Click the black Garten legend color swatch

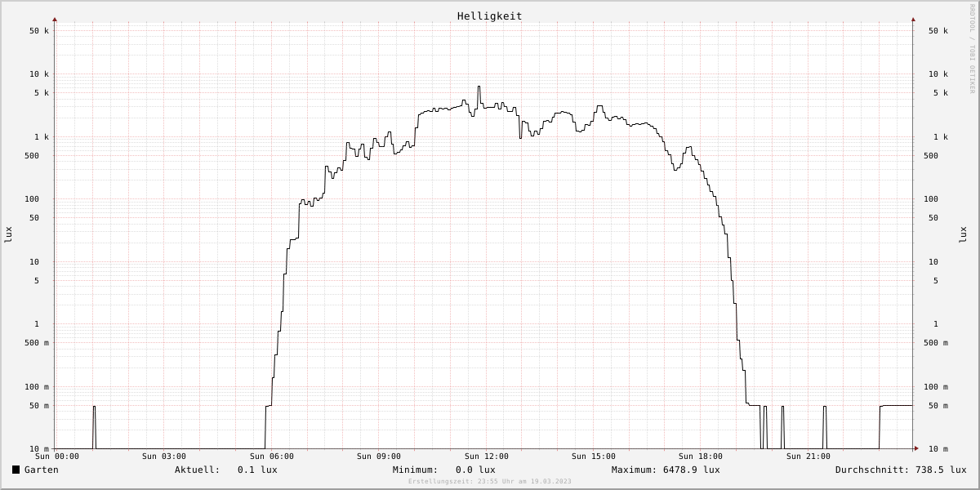pyautogui.click(x=16, y=470)
